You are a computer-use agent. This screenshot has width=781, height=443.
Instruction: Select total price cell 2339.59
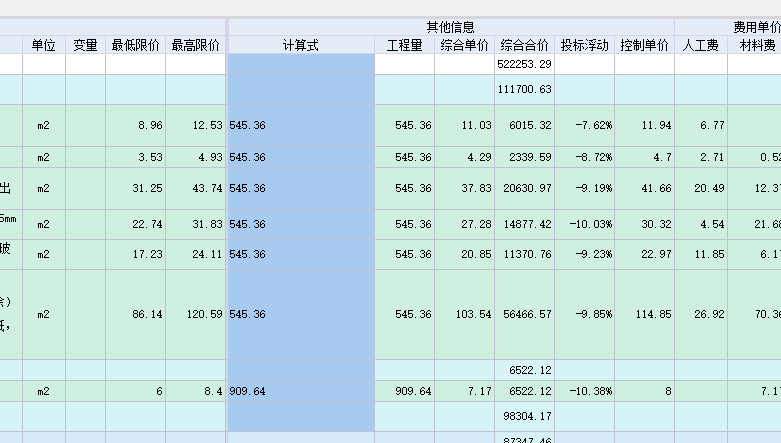pyautogui.click(x=524, y=157)
